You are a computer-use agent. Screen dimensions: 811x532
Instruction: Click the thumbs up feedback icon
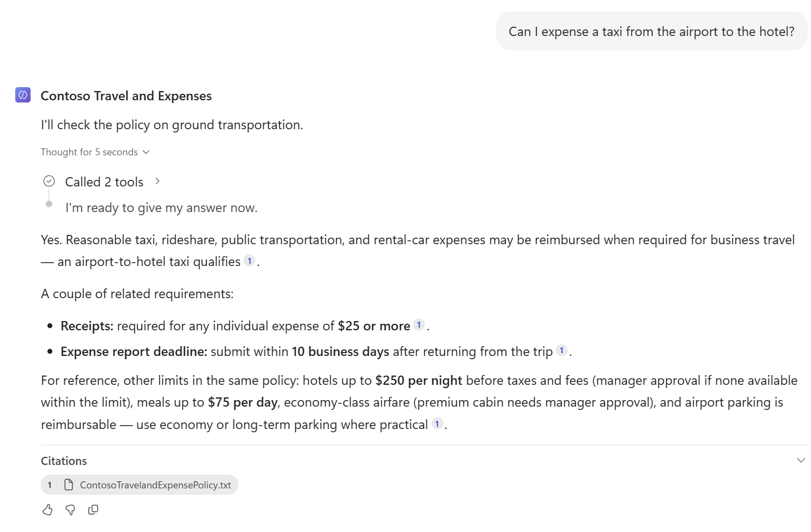click(47, 510)
